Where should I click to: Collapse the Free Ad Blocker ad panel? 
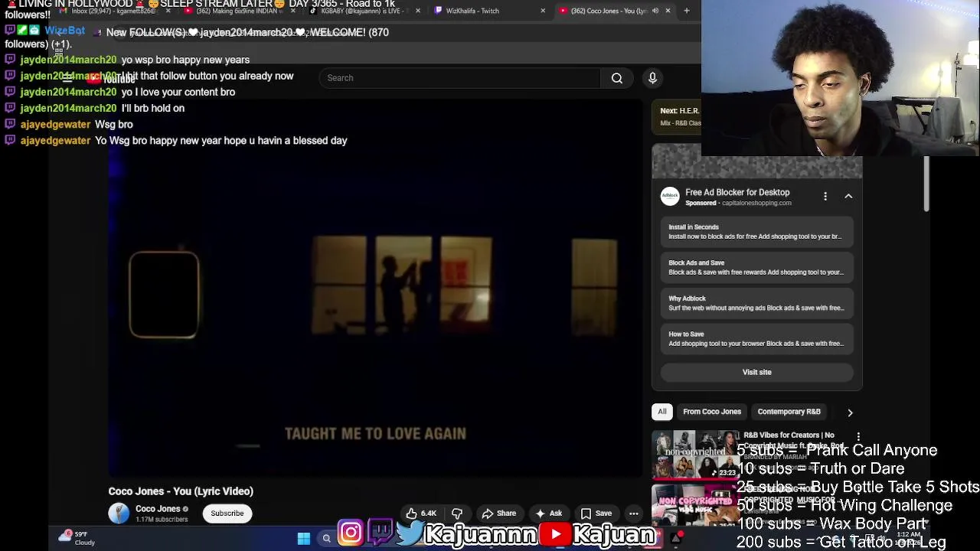848,197
